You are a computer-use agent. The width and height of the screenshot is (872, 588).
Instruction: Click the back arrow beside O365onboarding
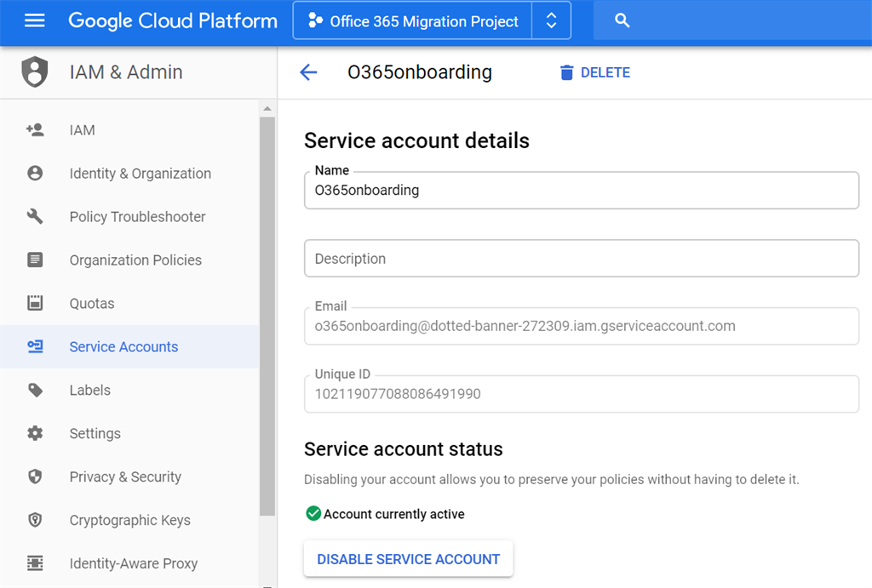(308, 72)
